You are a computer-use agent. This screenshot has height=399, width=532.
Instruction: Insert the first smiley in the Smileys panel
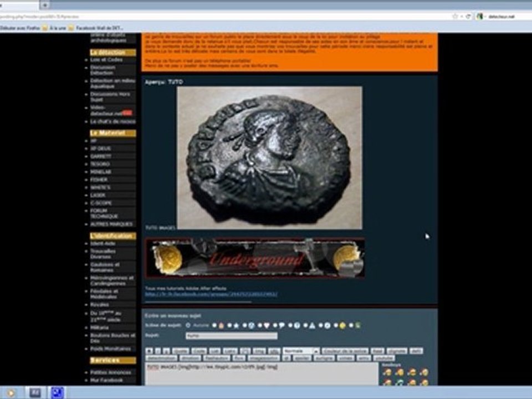point(387,372)
